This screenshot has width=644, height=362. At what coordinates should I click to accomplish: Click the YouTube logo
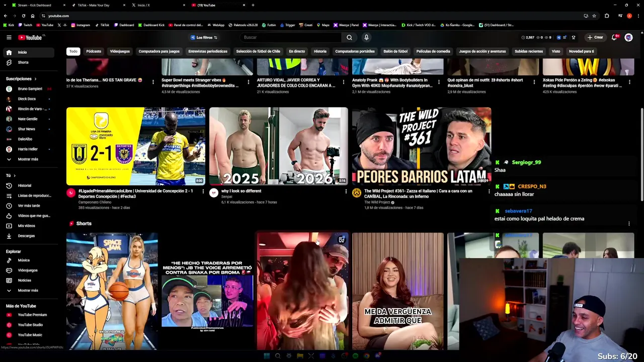(31, 37)
